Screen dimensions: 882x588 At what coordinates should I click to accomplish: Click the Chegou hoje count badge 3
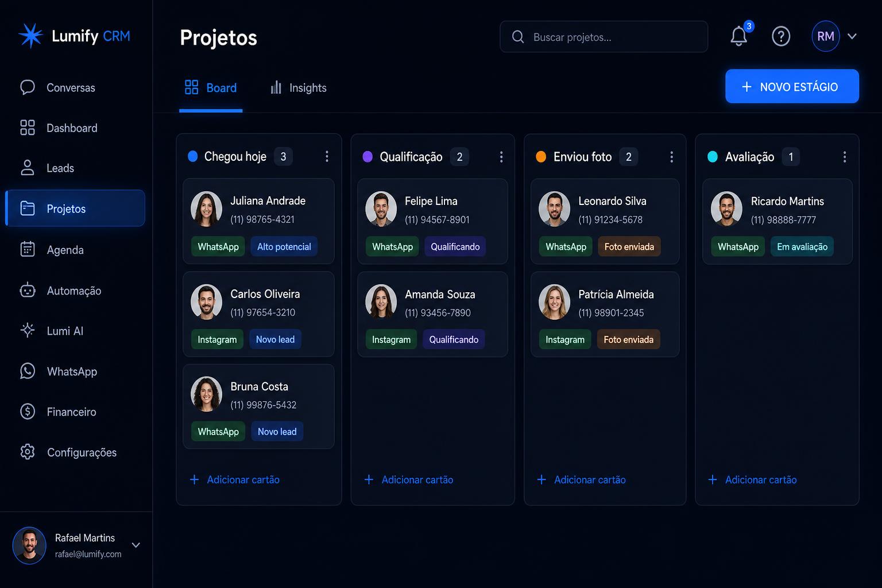(283, 156)
